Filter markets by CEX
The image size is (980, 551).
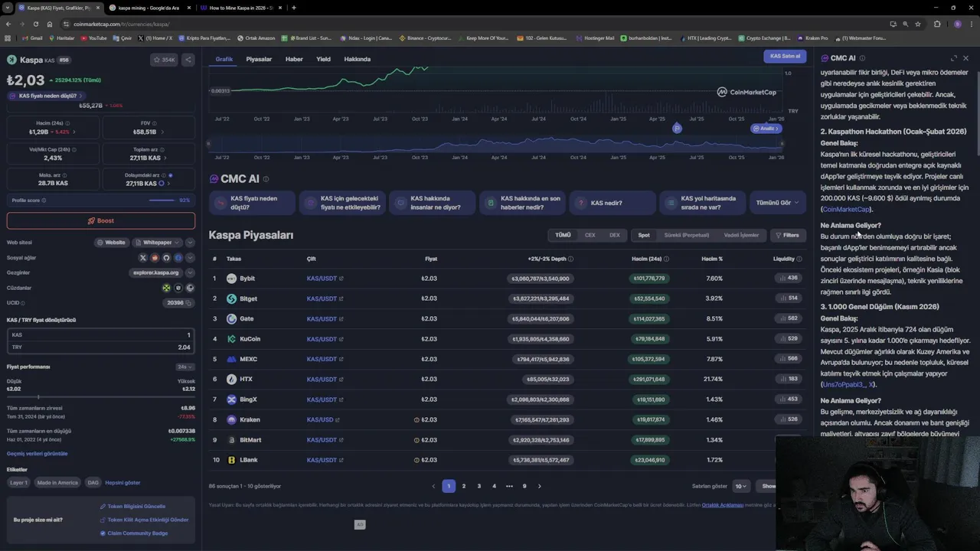coord(590,235)
